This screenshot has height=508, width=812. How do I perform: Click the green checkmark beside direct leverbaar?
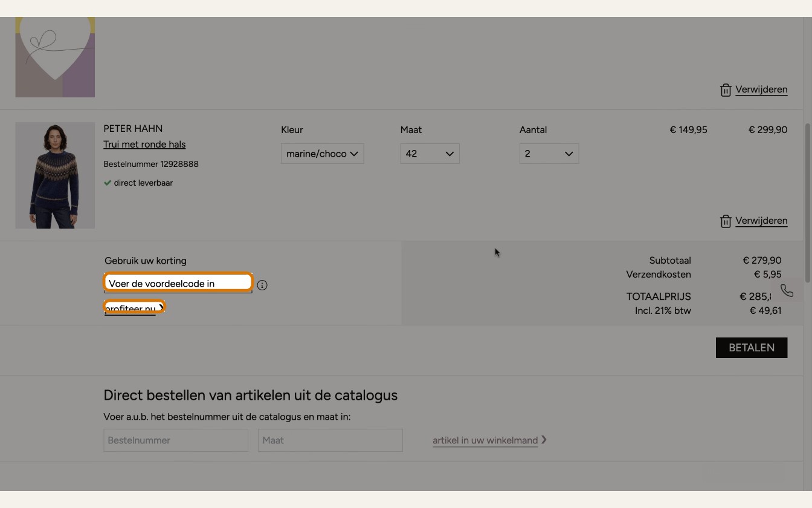point(108,183)
